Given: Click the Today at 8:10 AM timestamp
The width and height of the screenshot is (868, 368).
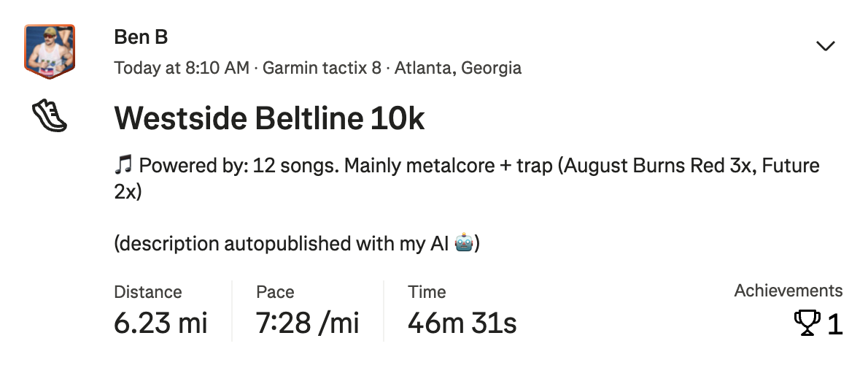Looking at the screenshot, I should (182, 69).
